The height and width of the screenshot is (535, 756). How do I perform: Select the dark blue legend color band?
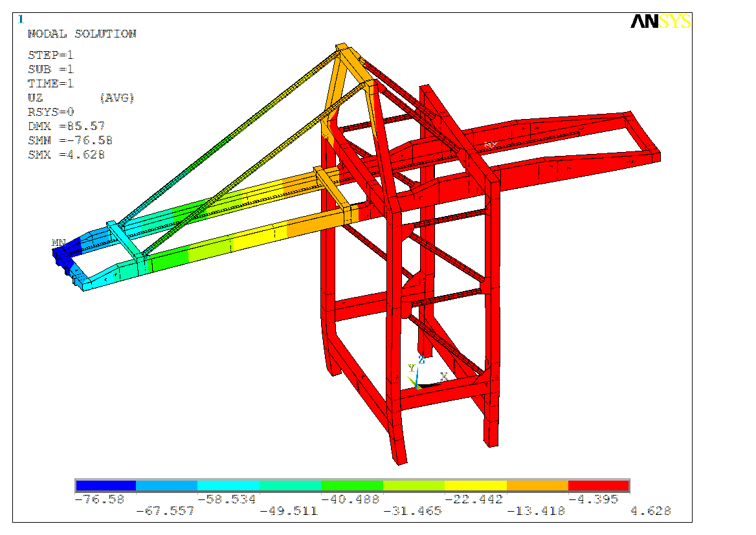pyautogui.click(x=106, y=485)
